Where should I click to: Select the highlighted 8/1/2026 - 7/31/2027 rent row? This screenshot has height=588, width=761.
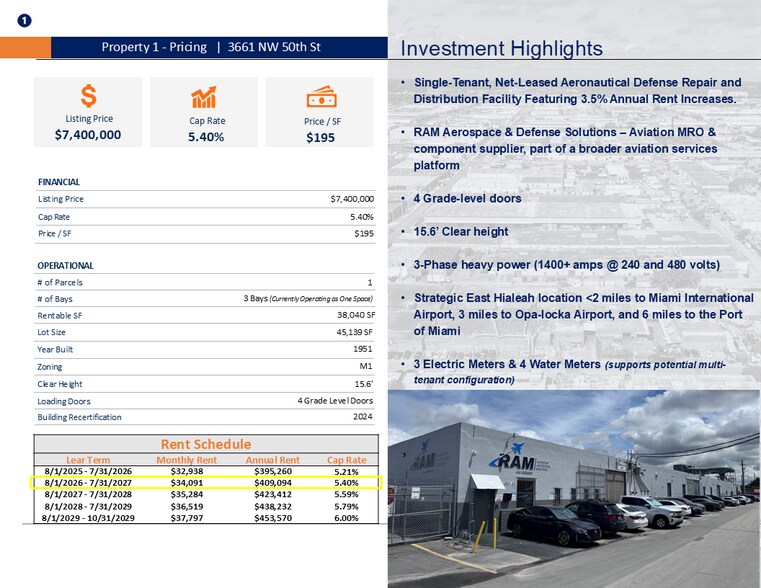click(x=206, y=482)
